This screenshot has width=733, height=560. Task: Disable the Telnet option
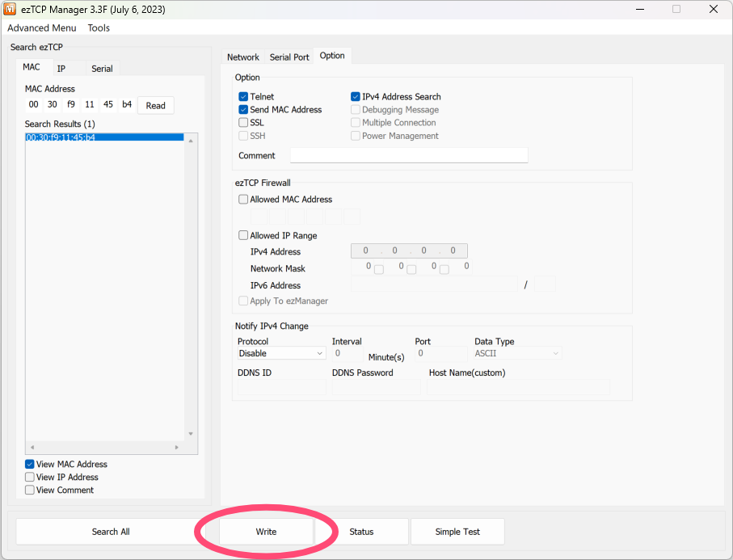point(244,97)
